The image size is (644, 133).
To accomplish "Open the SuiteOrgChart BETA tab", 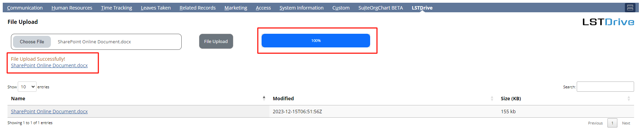I will coord(381,8).
